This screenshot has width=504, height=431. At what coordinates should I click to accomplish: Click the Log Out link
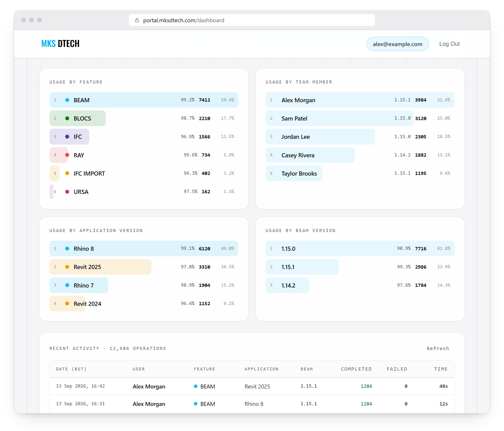pyautogui.click(x=449, y=44)
